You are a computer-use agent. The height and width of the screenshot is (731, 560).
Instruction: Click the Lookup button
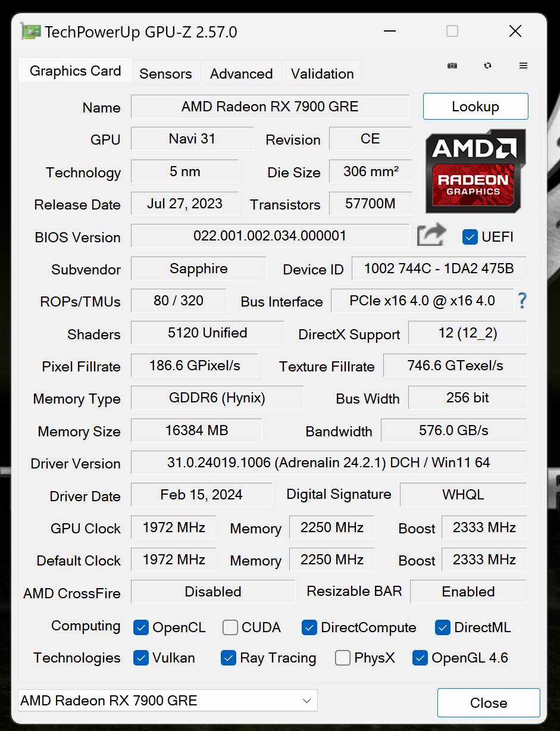point(475,107)
